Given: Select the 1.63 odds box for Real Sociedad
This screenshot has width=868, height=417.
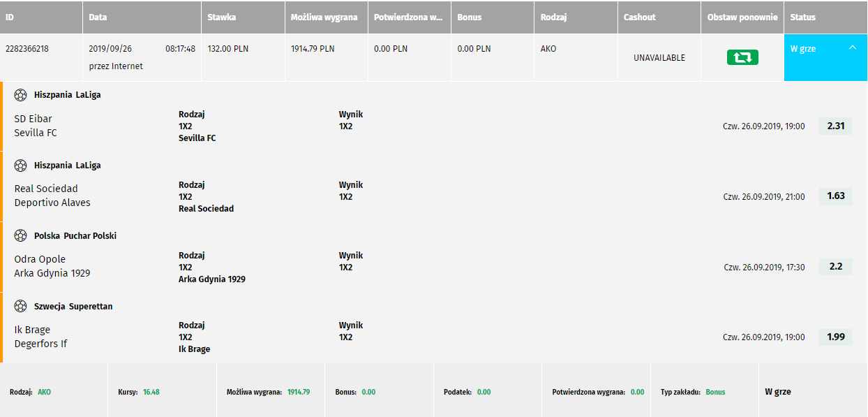Looking at the screenshot, I should [835, 196].
